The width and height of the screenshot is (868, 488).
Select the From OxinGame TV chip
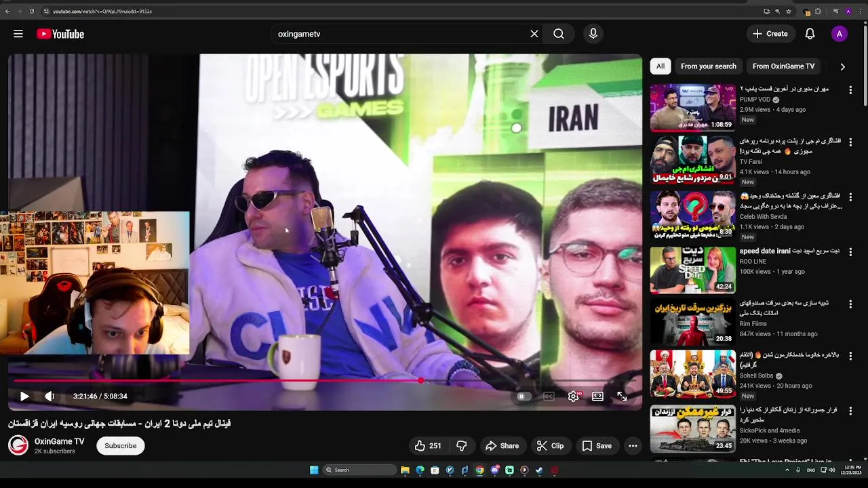[x=783, y=66]
